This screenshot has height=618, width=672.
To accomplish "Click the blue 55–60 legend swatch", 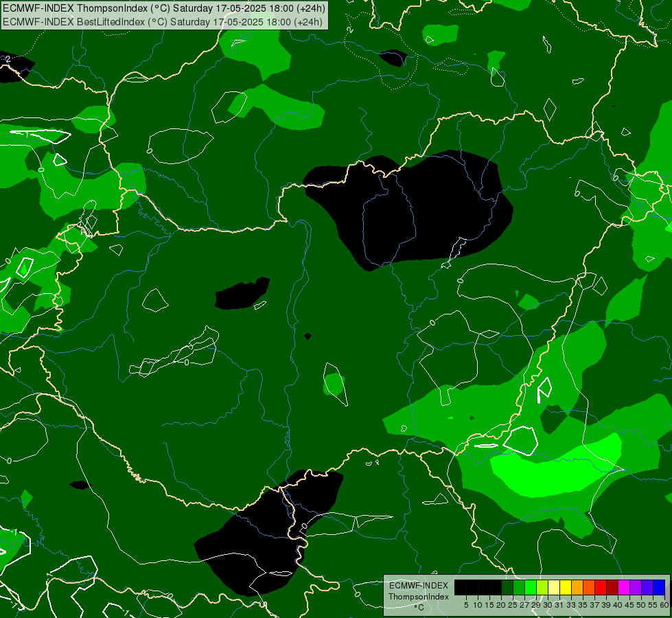I will pyautogui.click(x=659, y=587).
